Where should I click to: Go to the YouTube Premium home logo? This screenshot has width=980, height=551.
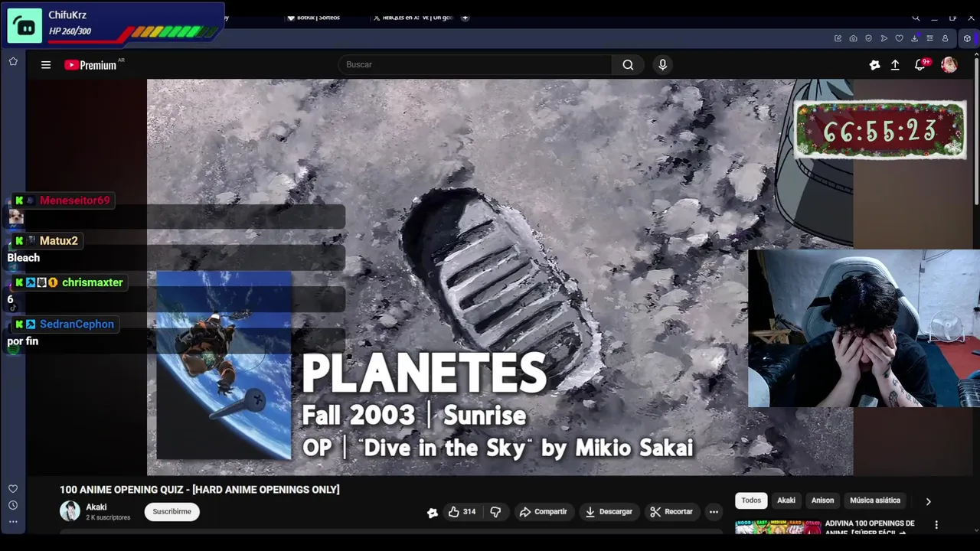[x=90, y=65]
